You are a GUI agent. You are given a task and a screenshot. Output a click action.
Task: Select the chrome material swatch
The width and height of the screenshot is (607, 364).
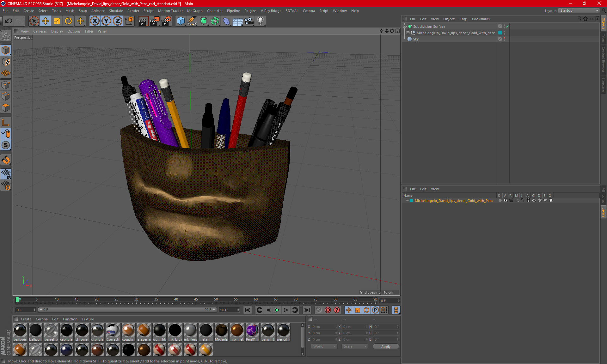pos(82,332)
